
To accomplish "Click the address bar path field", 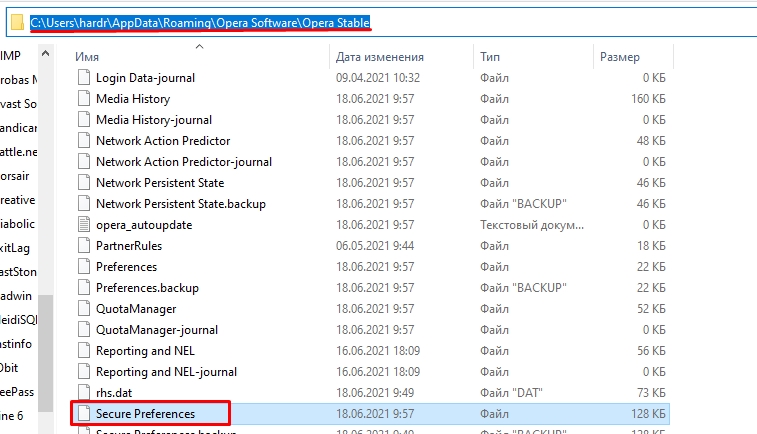I will tap(400, 21).
